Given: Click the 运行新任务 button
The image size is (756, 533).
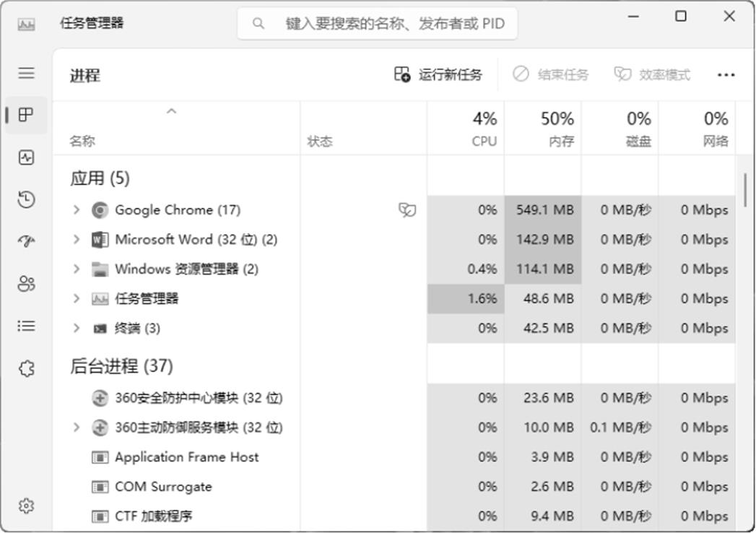Looking at the screenshot, I should point(438,74).
